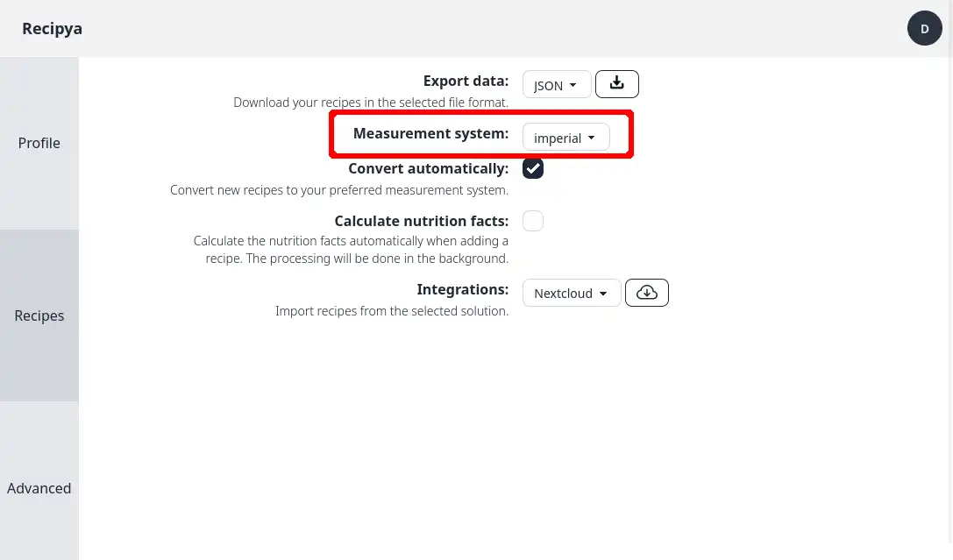This screenshot has height=560, width=953.
Task: Uncheck the Convert automatically checkbox
Action: pos(533,168)
